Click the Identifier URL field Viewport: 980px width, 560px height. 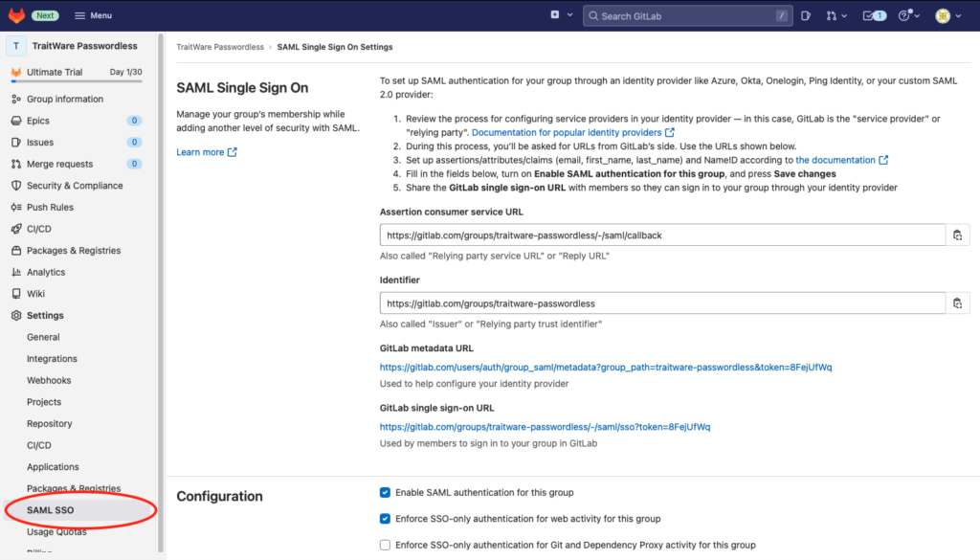(662, 303)
